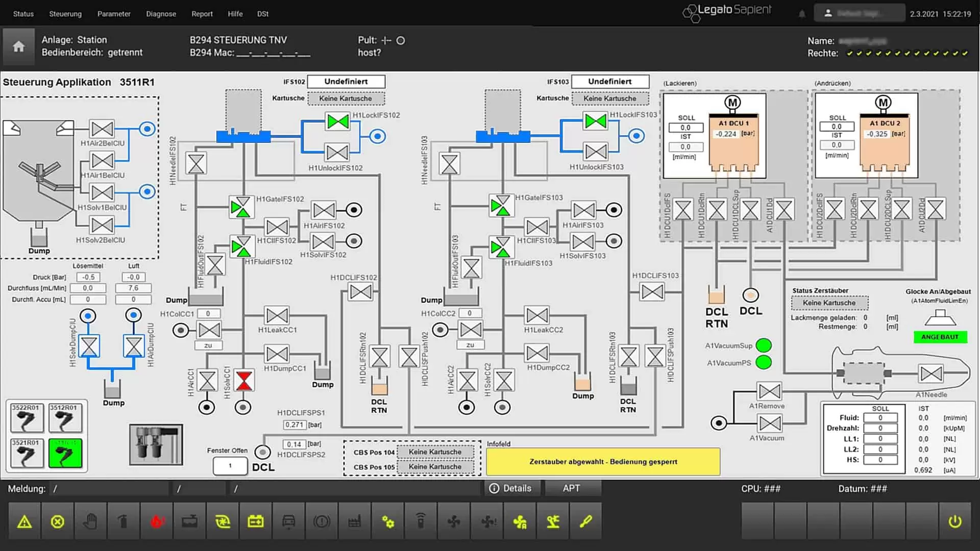Click the Details button
This screenshot has height=551, width=980.
pyautogui.click(x=510, y=488)
